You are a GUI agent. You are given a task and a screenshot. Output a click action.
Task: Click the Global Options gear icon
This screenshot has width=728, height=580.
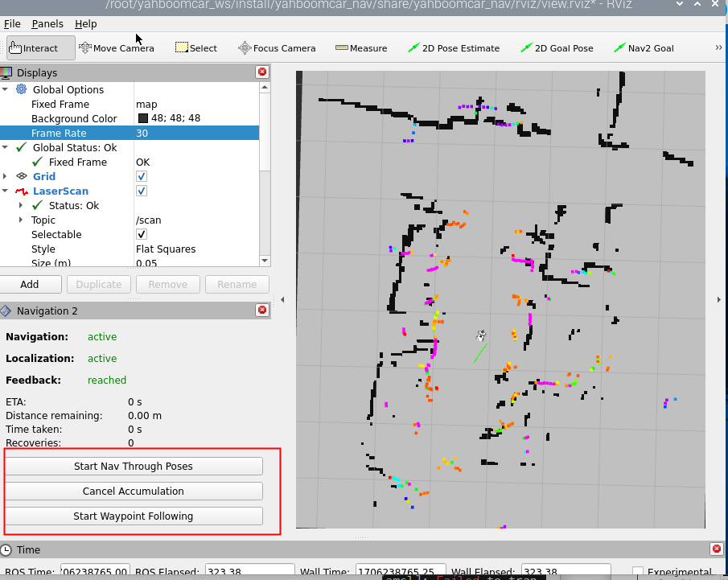[22, 89]
